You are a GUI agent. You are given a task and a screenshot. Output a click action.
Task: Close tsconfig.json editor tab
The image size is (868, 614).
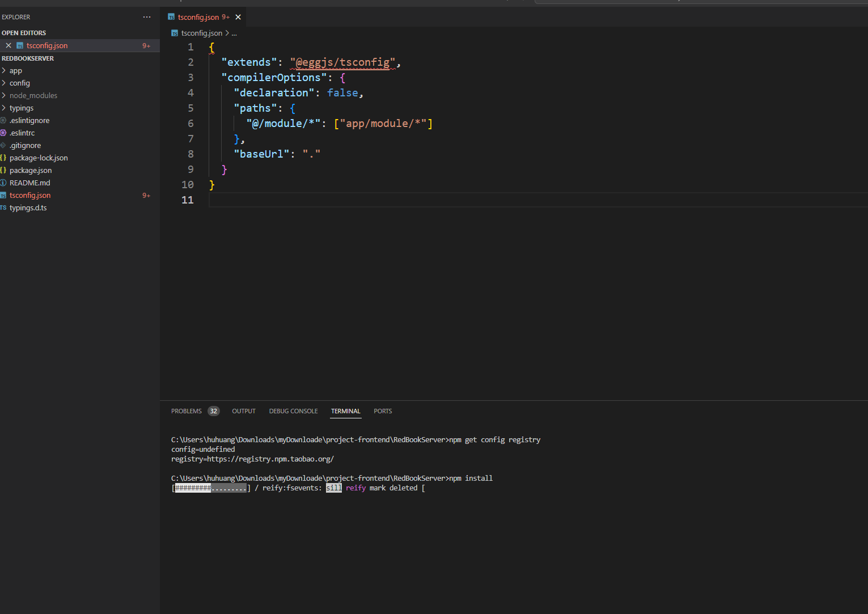click(x=238, y=17)
